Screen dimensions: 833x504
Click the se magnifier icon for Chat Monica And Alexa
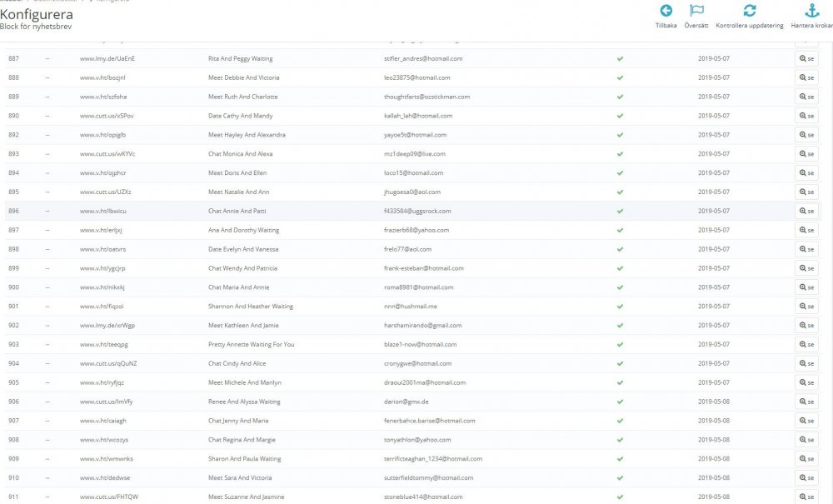pos(805,153)
